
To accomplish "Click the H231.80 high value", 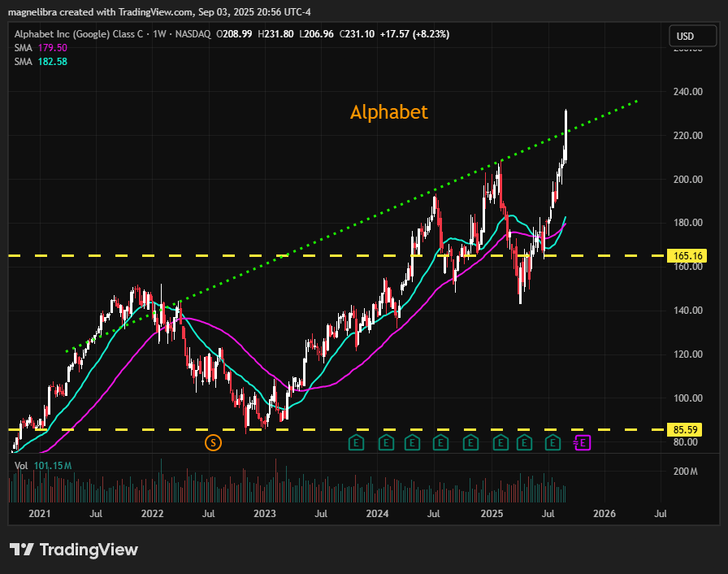I will click(275, 34).
